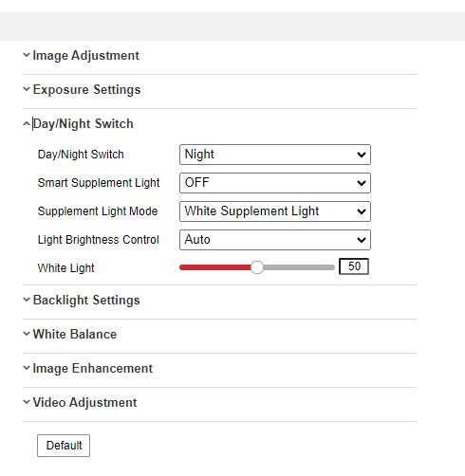Screen dimensions: 465x476
Task: Click the White Balance section title
Action: (x=75, y=334)
